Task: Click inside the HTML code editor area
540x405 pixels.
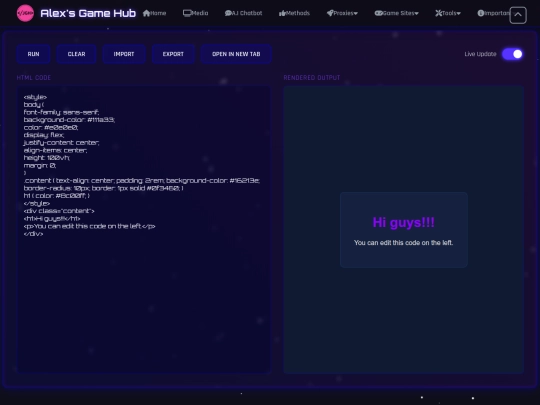Action: (x=144, y=230)
